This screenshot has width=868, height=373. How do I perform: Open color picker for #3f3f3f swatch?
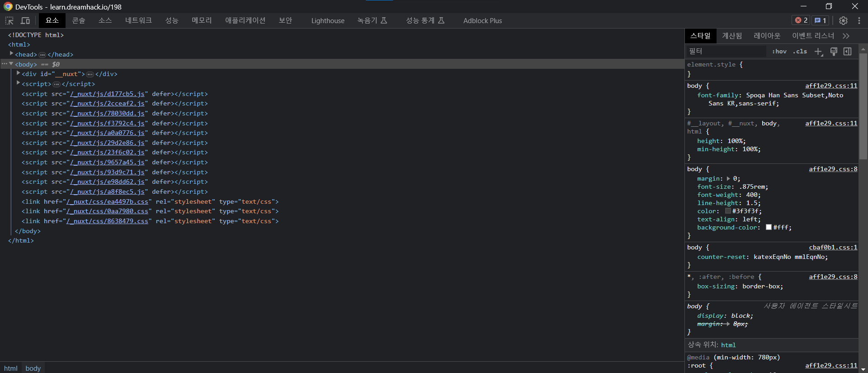(728, 211)
